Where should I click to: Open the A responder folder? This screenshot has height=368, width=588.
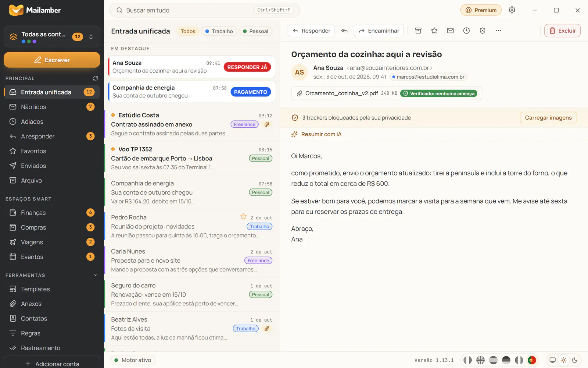pyautogui.click(x=52, y=136)
